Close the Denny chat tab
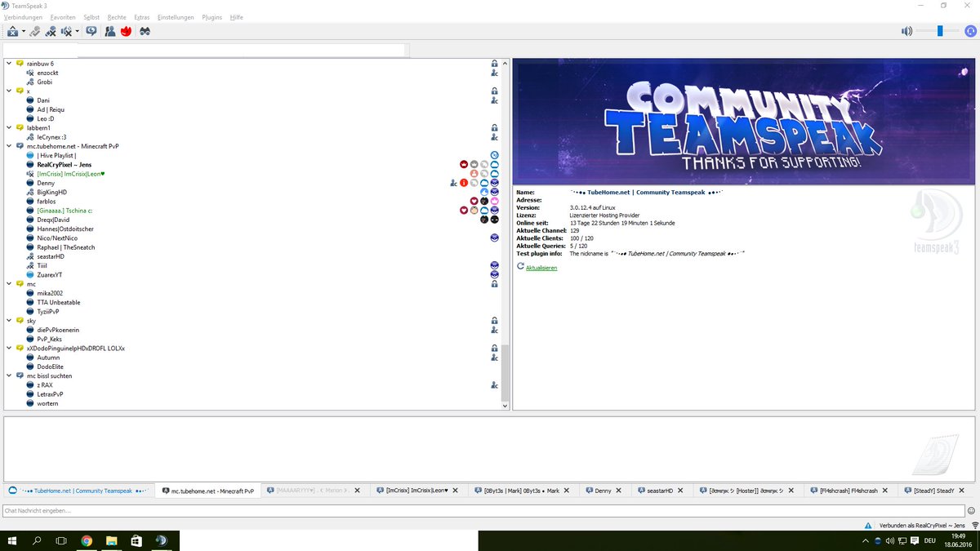The width and height of the screenshot is (980, 551). tap(619, 491)
